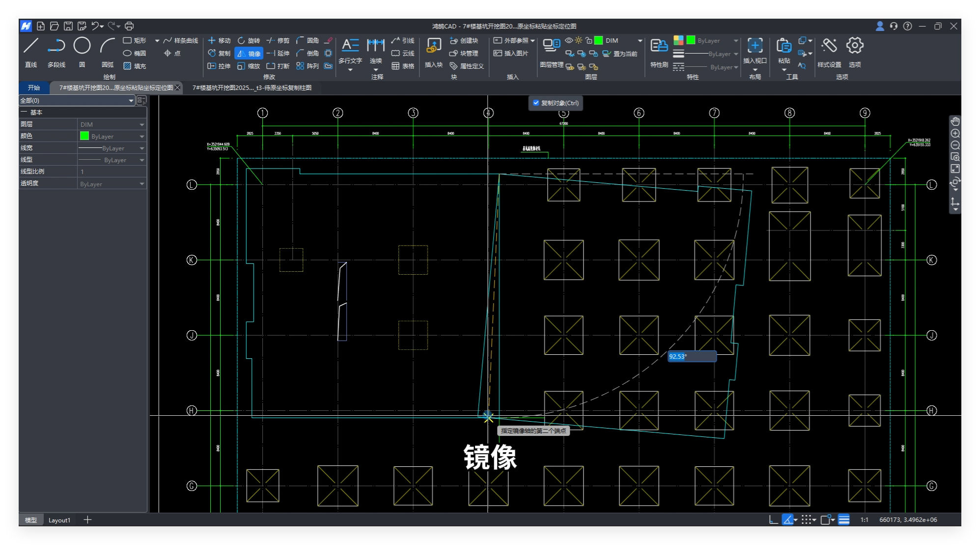Switch to the 开始 start tab

34,88
